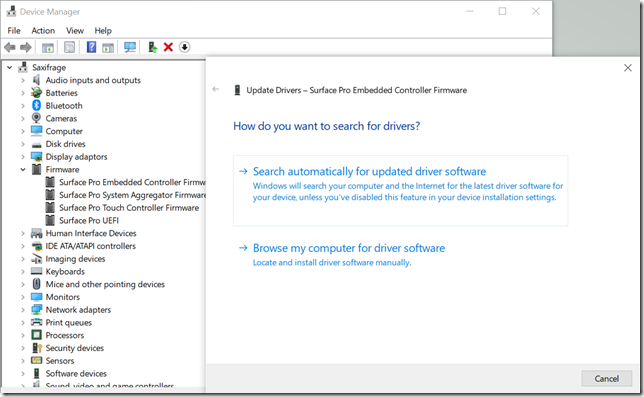Screen dimensions: 644x397
Task: Choose Search automatically for updated driver software
Action: (400, 190)
